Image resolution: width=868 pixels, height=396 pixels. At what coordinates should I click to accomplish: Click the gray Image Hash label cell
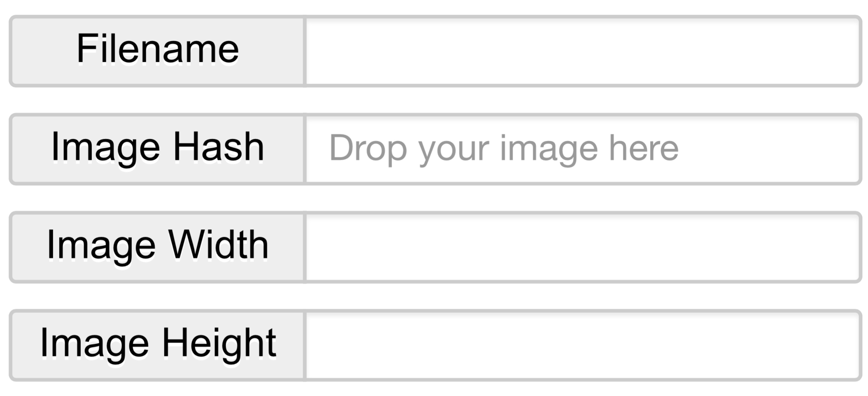click(157, 149)
